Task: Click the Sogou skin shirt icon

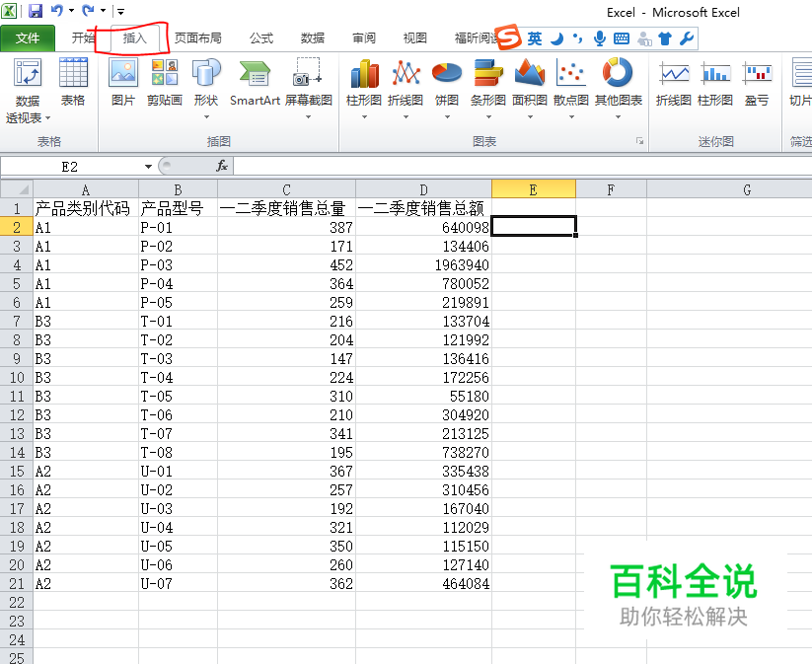Action: coord(665,38)
